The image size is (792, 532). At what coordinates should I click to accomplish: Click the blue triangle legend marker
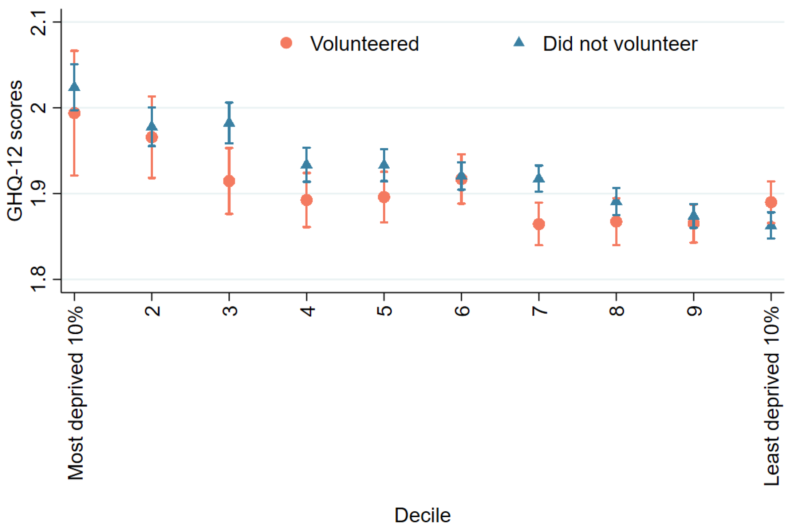(x=519, y=42)
